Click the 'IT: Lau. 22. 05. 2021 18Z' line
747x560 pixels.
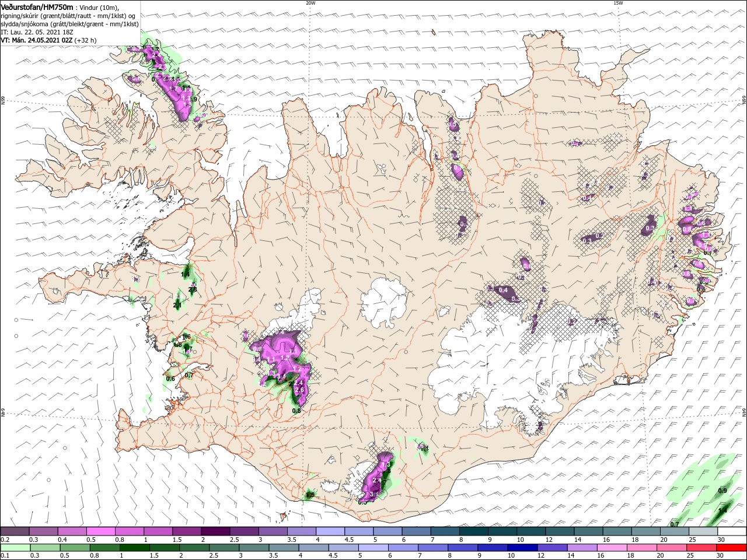[x=36, y=32]
